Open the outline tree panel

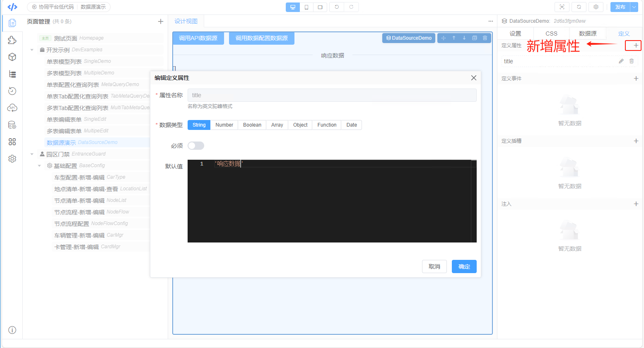[12, 74]
